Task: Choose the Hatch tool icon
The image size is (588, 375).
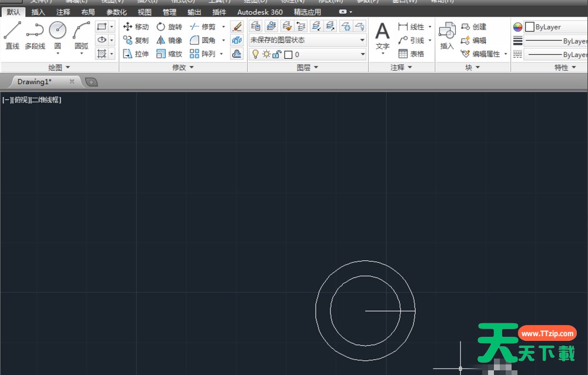Action: click(x=102, y=53)
